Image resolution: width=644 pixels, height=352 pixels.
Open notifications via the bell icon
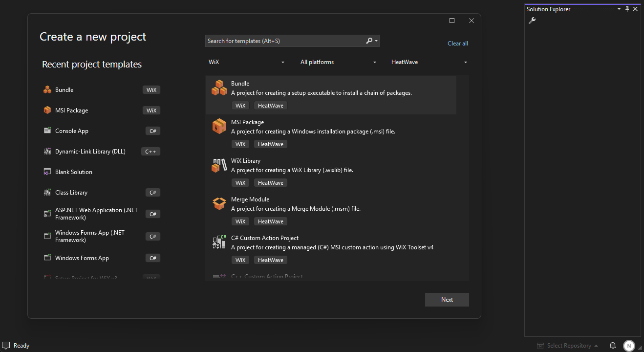pyautogui.click(x=613, y=345)
